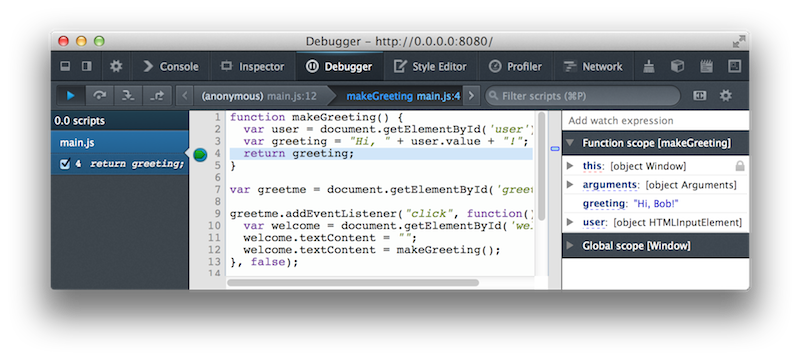Screen dimensions: 800x360
Task: Open the 3D view cube icon
Action: click(x=677, y=66)
